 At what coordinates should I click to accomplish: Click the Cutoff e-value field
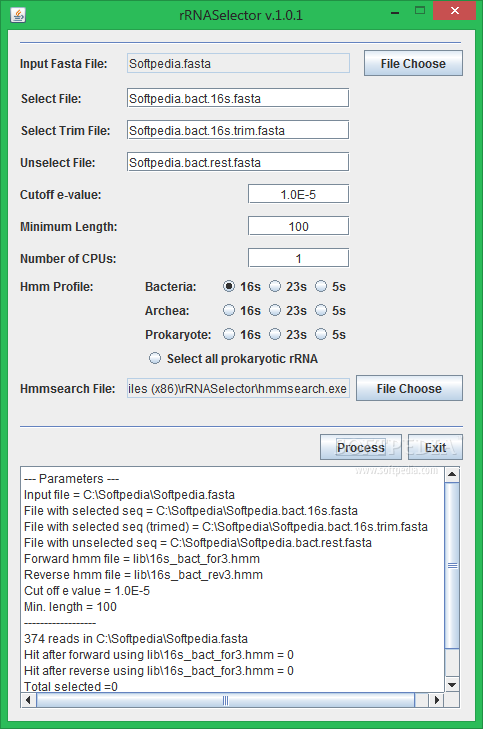click(298, 194)
